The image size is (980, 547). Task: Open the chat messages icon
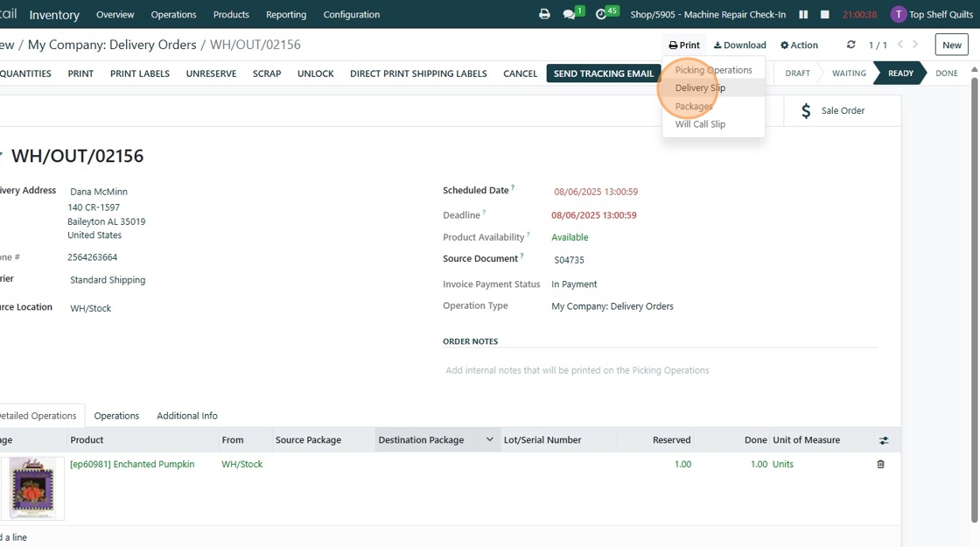[570, 14]
